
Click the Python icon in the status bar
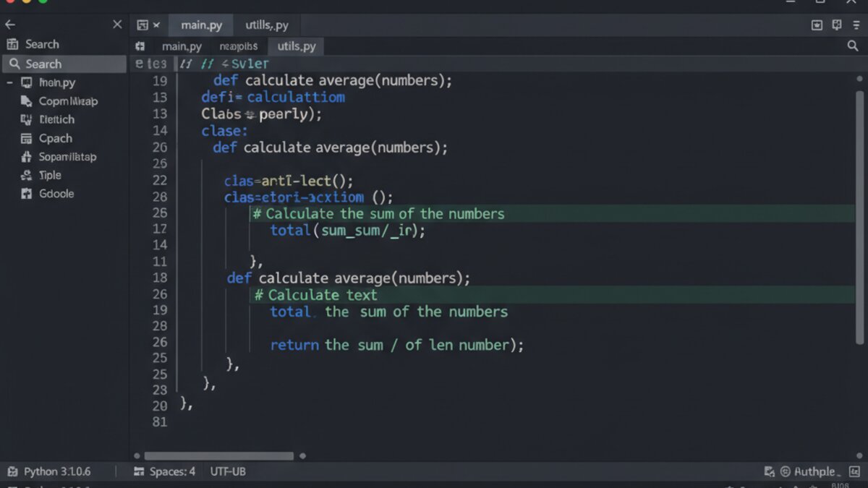(x=13, y=471)
